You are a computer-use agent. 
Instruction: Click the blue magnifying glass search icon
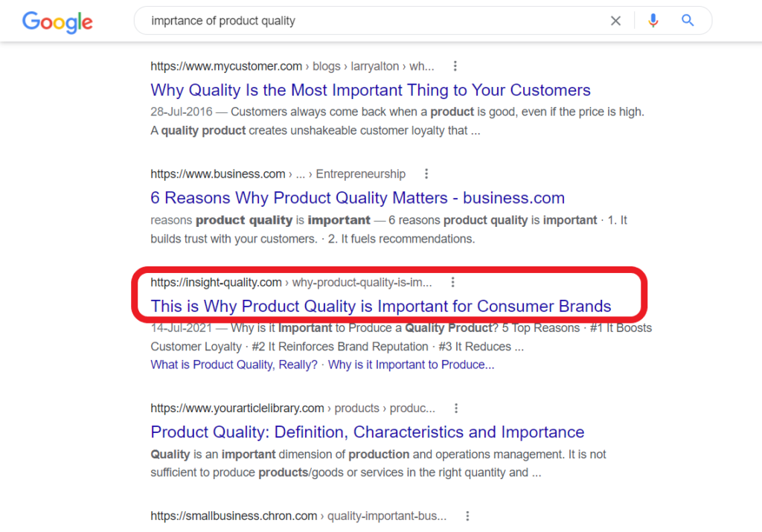tap(687, 20)
